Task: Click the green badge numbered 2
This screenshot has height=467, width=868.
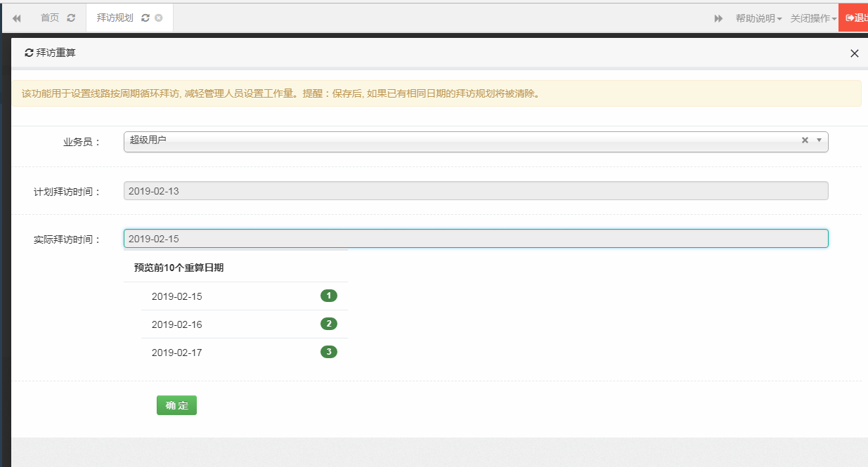Action: click(x=329, y=324)
